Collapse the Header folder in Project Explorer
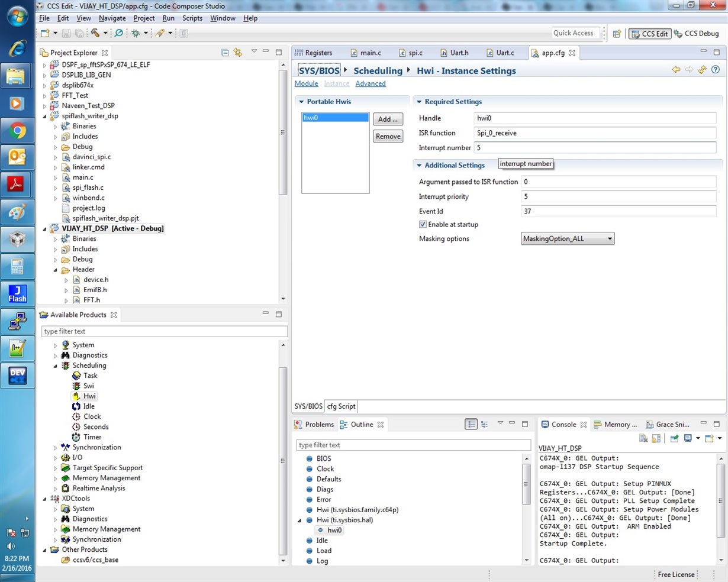Image resolution: width=728 pixels, height=582 pixels. pyautogui.click(x=56, y=270)
